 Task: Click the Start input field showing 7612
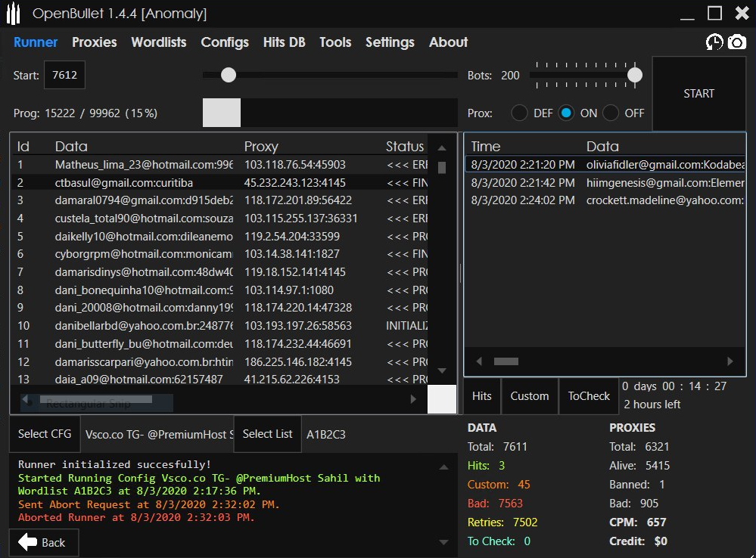pyautogui.click(x=64, y=75)
